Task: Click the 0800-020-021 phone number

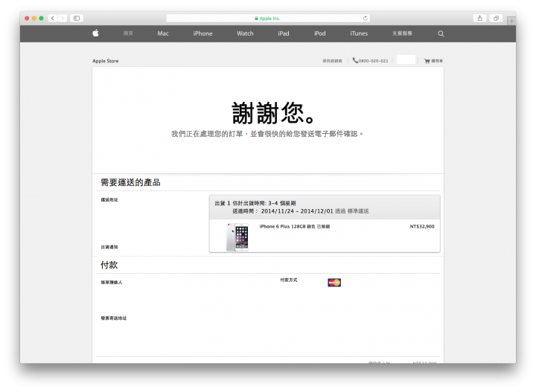Action: 373,61
